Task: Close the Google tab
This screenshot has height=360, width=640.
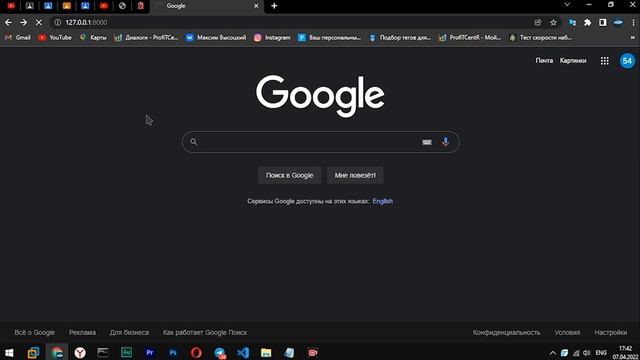Action: pos(256,6)
